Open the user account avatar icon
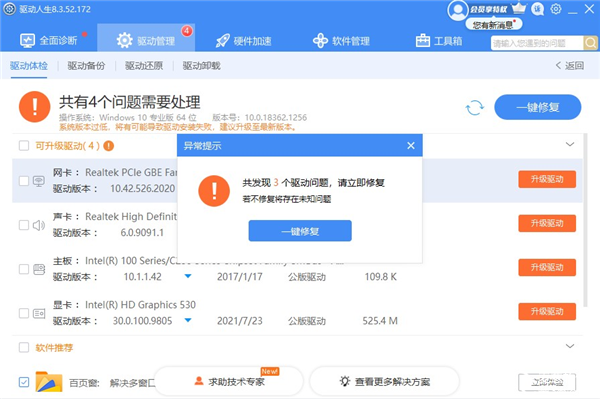Viewport: 600px width, 399px height. click(x=458, y=10)
